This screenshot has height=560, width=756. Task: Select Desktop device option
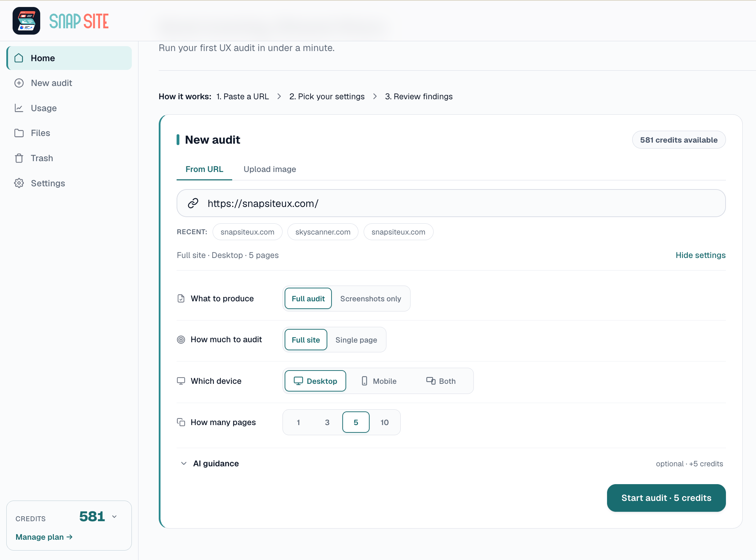click(x=315, y=381)
